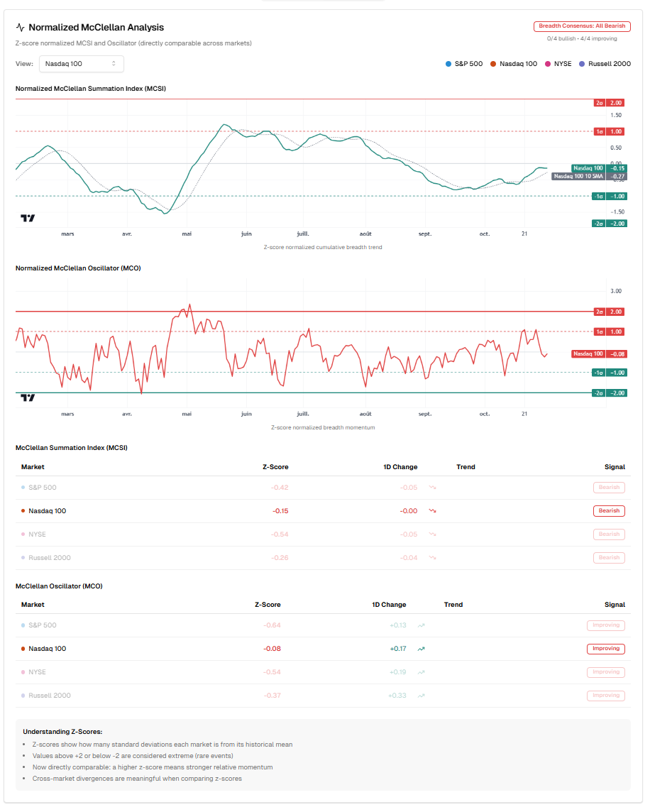Click the juin axis label on MCSI chart
Viewport: 650px width, 812px height.
point(246,234)
